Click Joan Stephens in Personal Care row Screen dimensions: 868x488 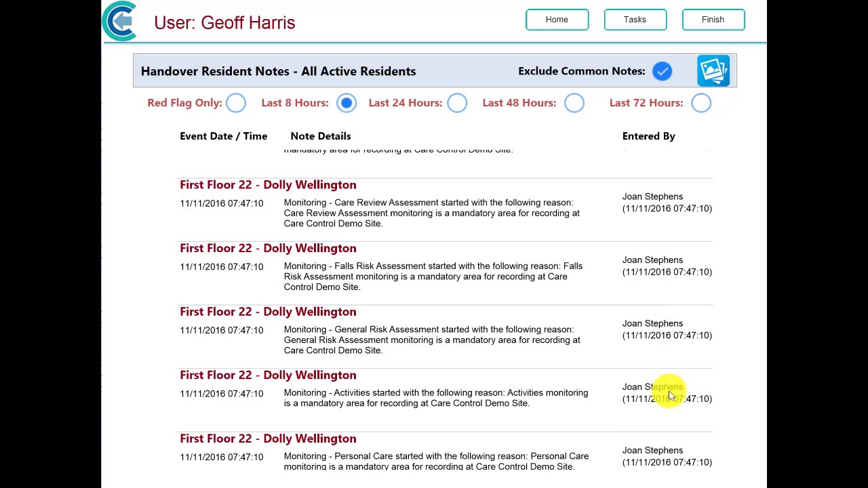652,450
